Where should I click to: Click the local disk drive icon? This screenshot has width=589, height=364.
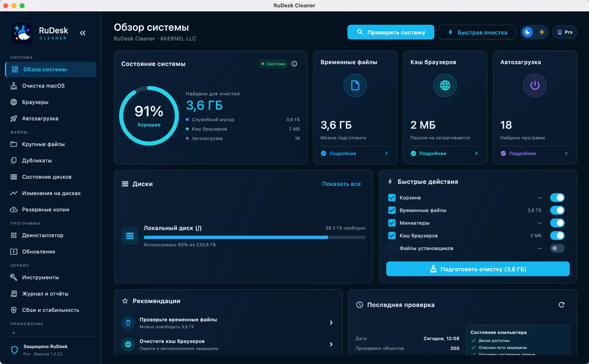[130, 236]
